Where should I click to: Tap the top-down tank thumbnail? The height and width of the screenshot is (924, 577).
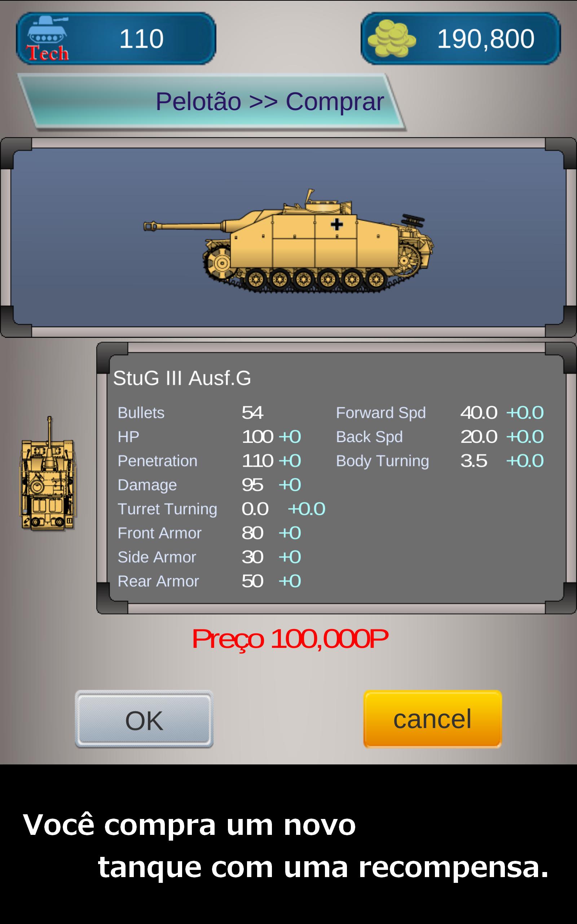point(48,473)
